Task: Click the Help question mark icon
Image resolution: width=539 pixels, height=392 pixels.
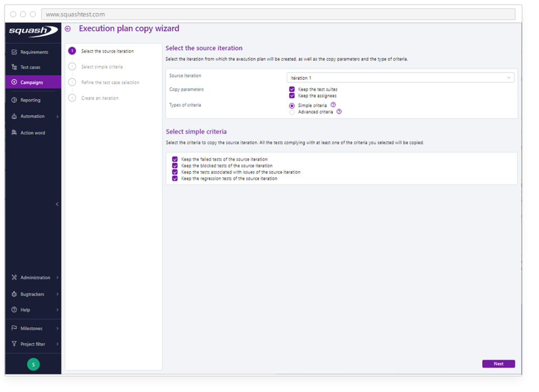Action: point(14,309)
